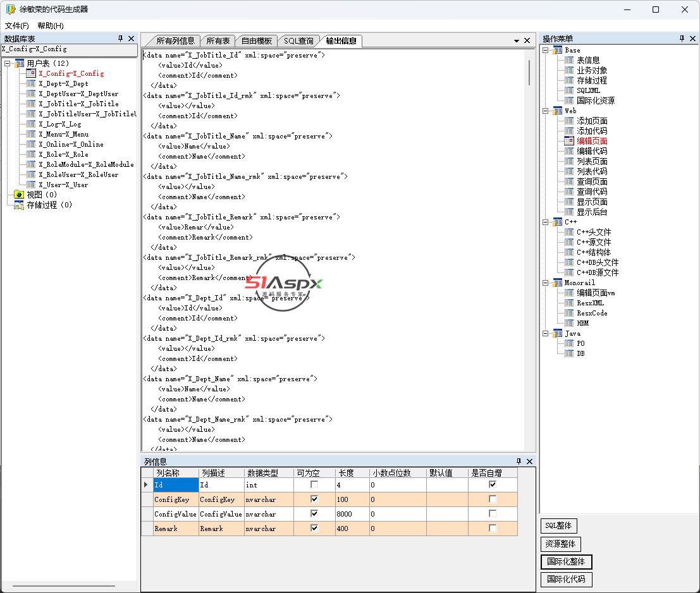
Task: Toggle 可为空 checkbox for ConfigValue row
Action: click(x=314, y=513)
